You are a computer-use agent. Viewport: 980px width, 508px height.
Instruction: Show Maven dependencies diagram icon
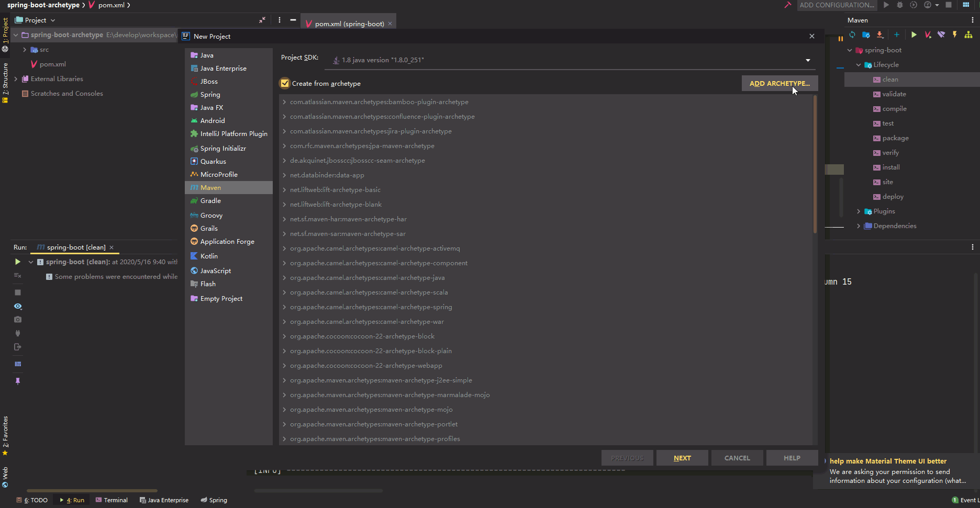[968, 35]
